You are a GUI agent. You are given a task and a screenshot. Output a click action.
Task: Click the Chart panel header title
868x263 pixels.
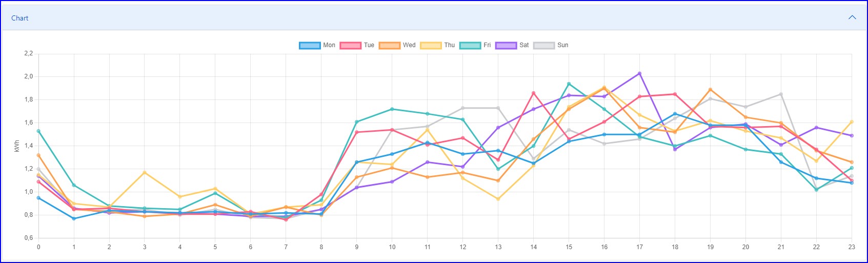click(20, 18)
